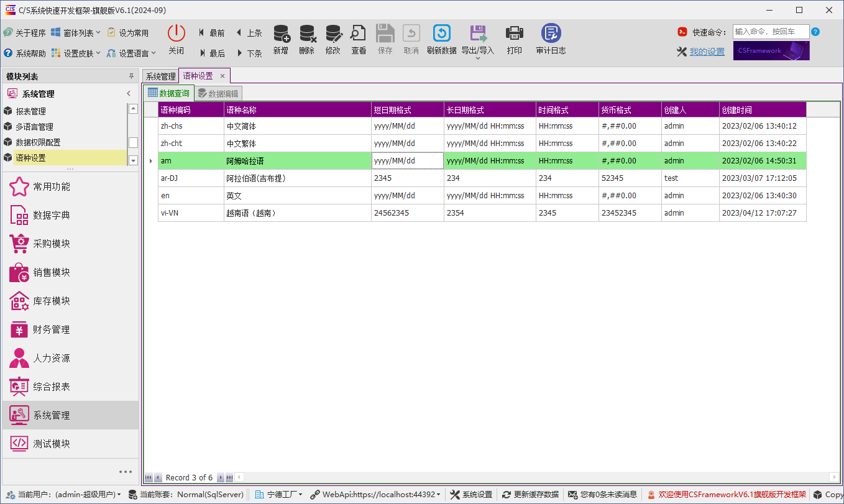Click 更新缓存数据 in the status bar

point(530,495)
